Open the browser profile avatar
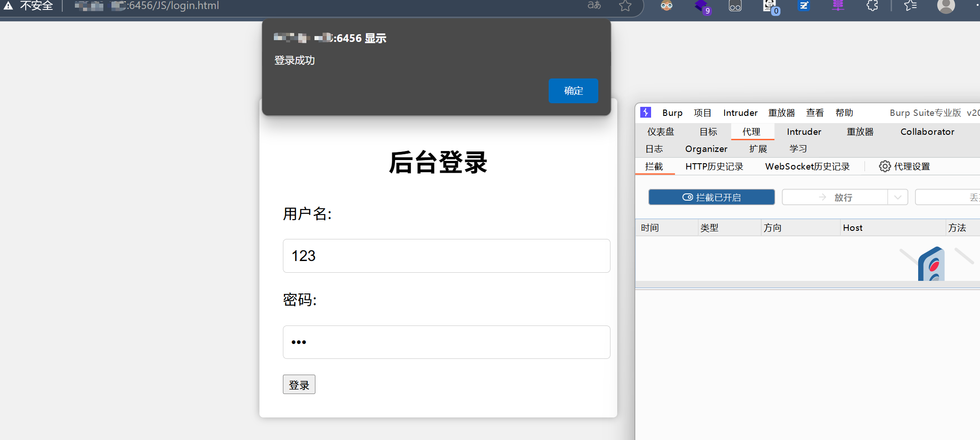Screen dimensions: 980x440 coord(946,5)
